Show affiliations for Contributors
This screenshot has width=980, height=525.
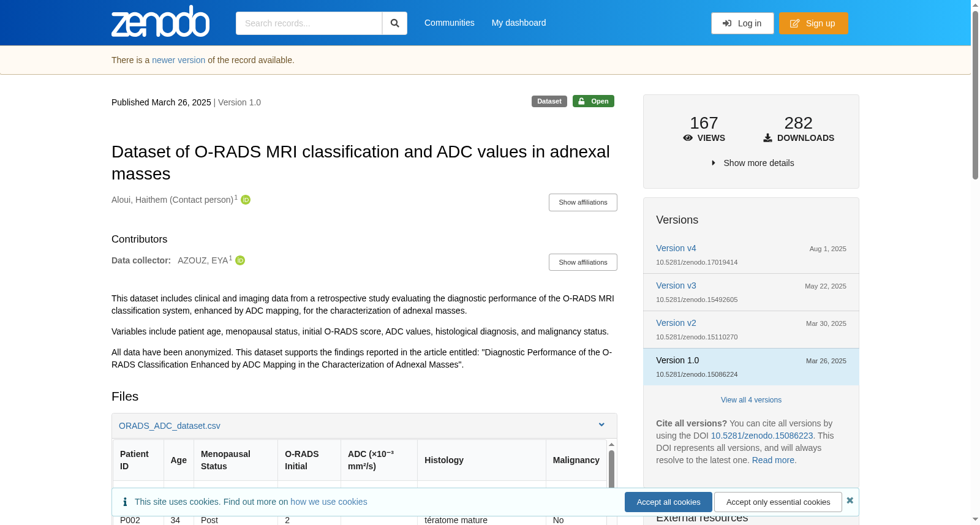[x=583, y=262]
